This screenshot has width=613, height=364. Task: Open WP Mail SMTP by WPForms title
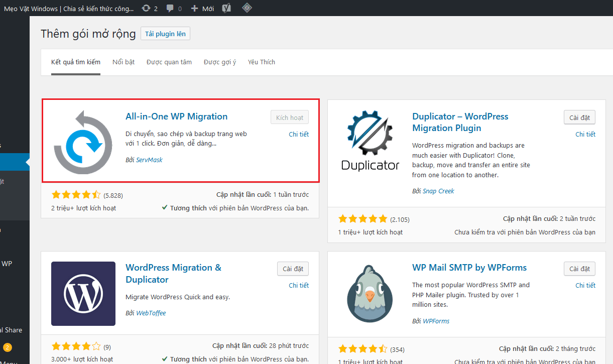click(x=469, y=268)
